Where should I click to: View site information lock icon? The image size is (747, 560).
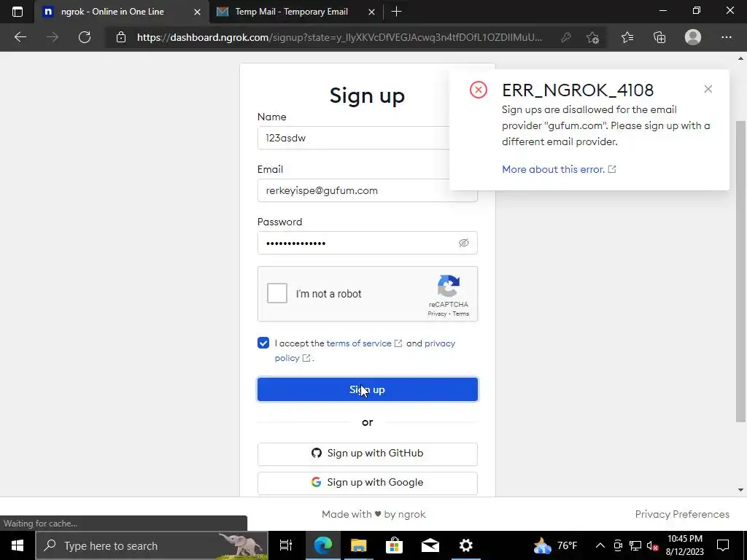point(121,37)
